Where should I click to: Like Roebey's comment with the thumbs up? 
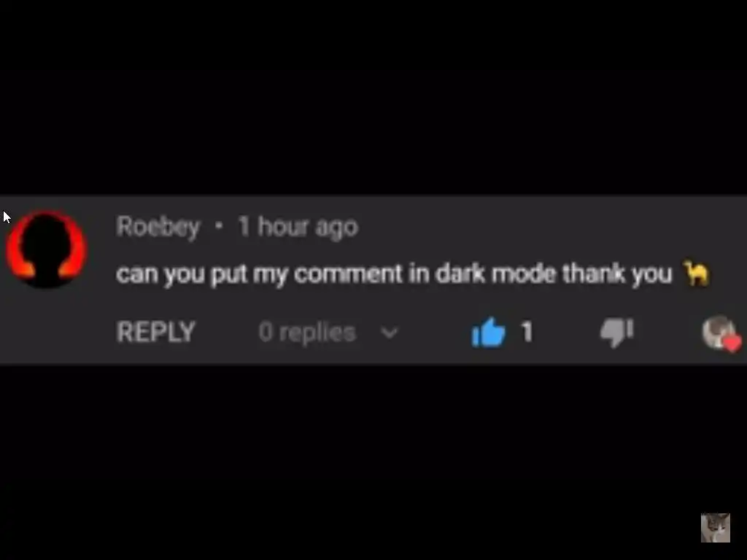click(488, 332)
